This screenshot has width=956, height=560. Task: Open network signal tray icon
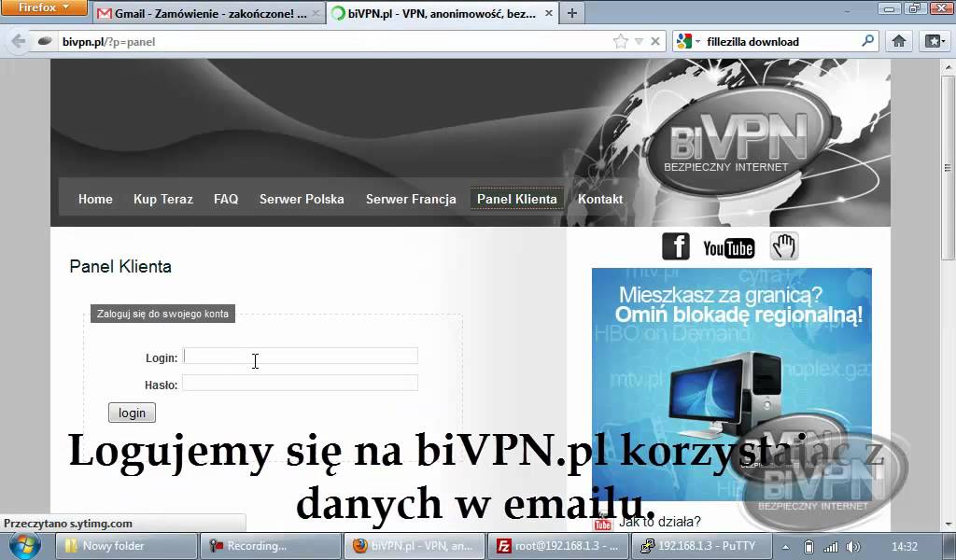pos(830,547)
